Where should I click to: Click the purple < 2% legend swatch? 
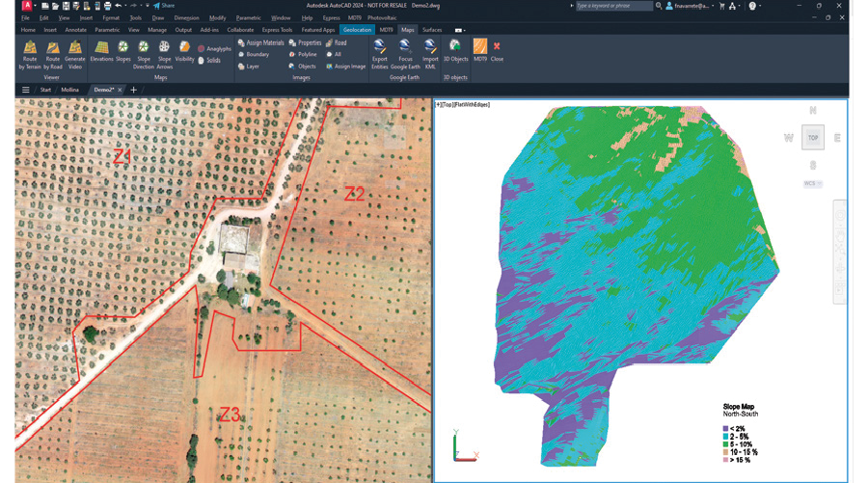(726, 429)
